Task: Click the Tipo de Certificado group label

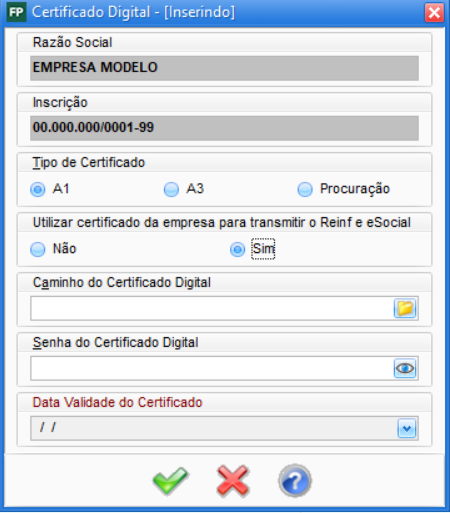Action: click(89, 163)
